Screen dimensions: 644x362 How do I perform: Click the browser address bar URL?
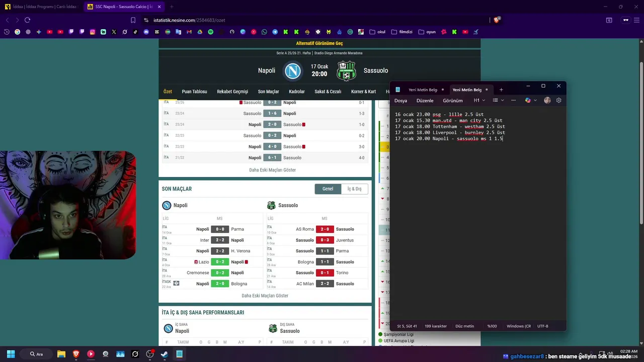click(x=189, y=20)
